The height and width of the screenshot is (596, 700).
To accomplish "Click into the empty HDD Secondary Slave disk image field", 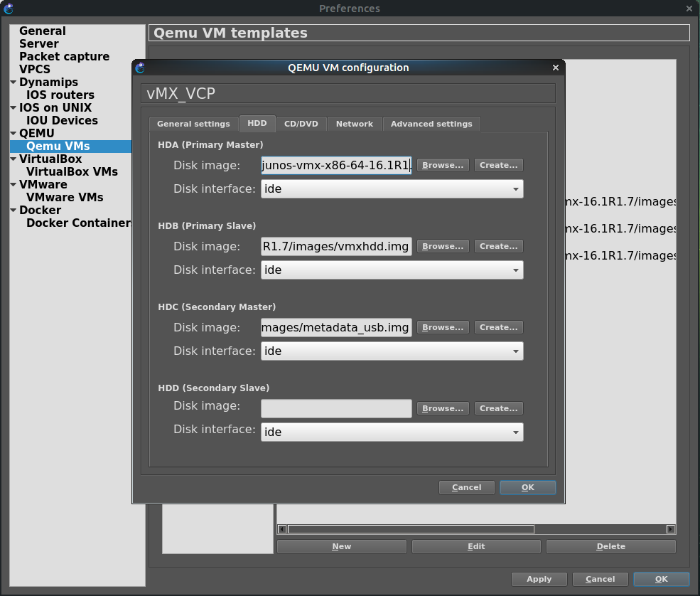I will 336,408.
